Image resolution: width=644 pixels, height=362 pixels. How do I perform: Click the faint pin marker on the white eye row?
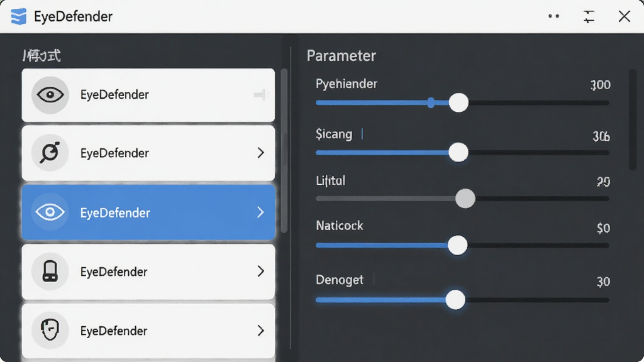tap(260, 95)
